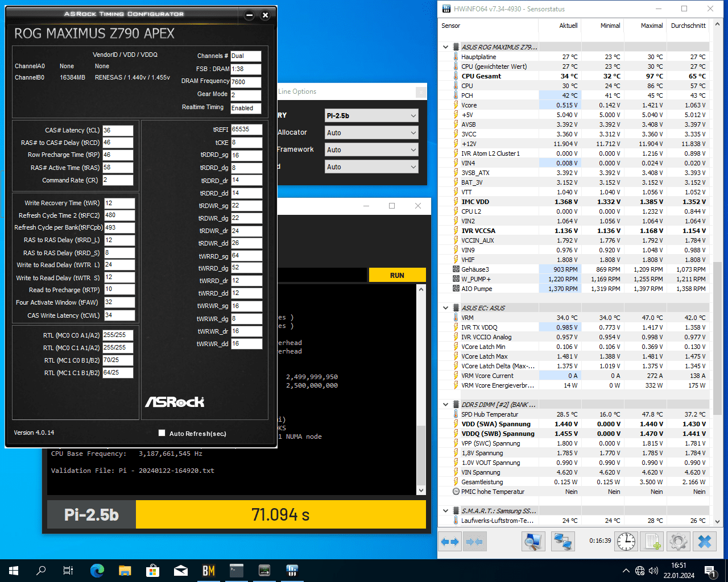Viewport: 728px width, 582px height.
Task: Open HWiNFO sensor settings gear icon
Action: coord(678,542)
